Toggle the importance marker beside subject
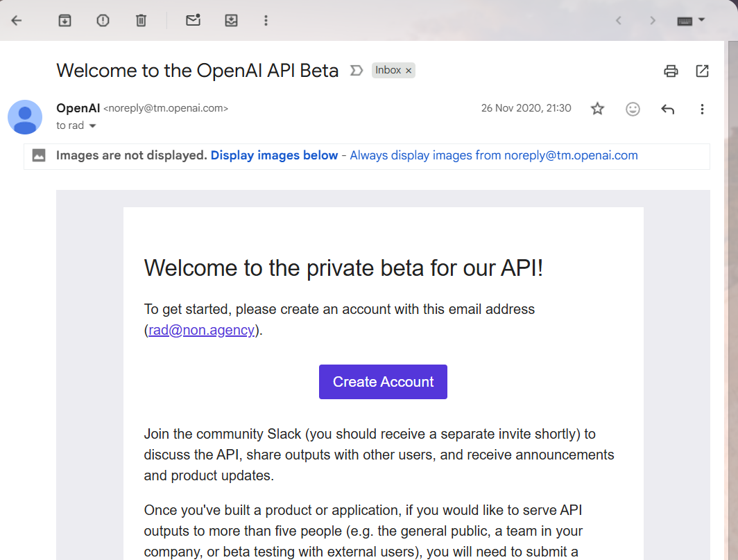 (357, 70)
